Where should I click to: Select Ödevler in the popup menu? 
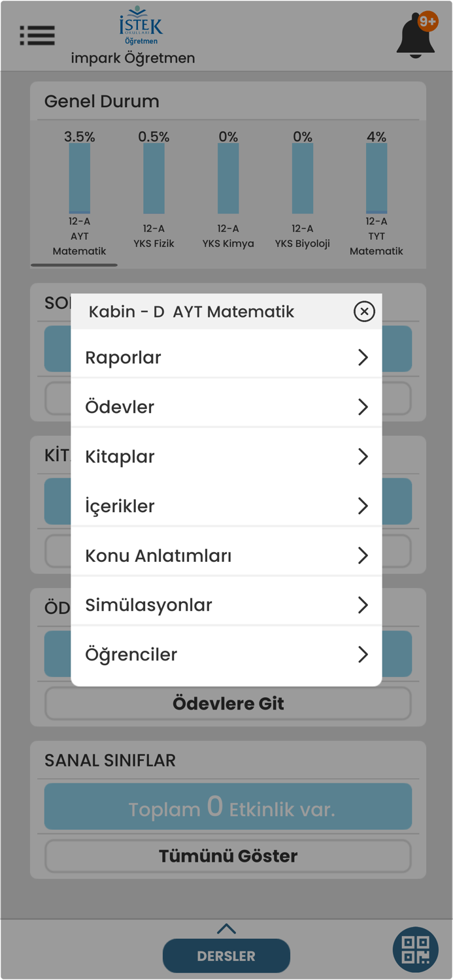click(226, 406)
